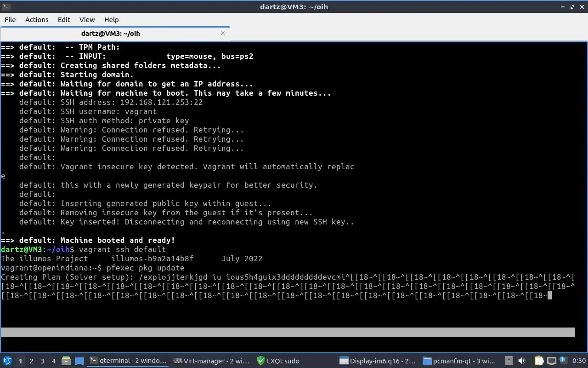
Task: Click the 'illumos-b9a2a14b8f' banner text
Action: [152, 259]
